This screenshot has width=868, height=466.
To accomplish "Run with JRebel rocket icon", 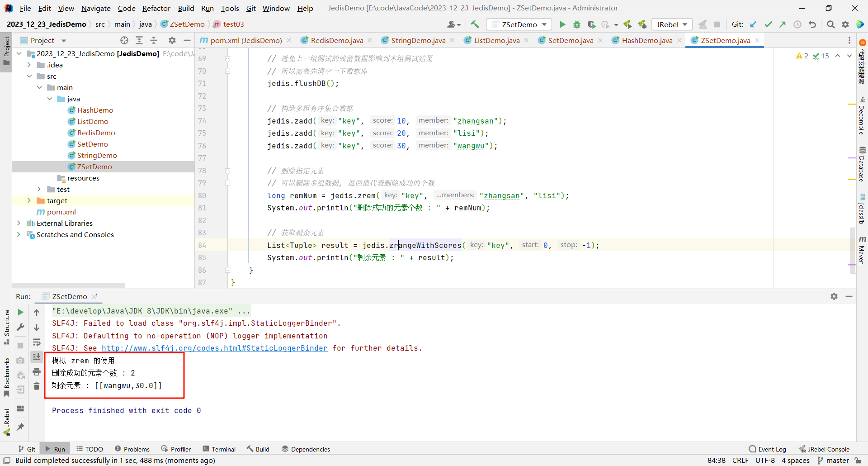I will [627, 24].
